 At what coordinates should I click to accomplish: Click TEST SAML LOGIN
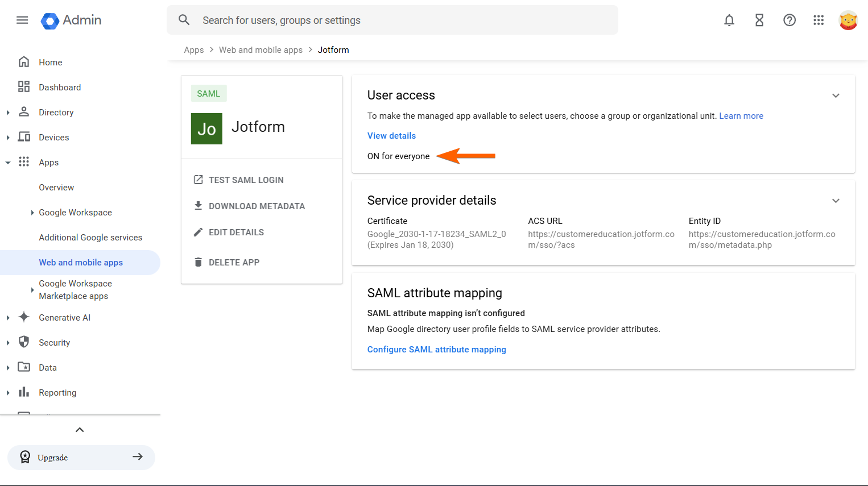[x=246, y=180]
